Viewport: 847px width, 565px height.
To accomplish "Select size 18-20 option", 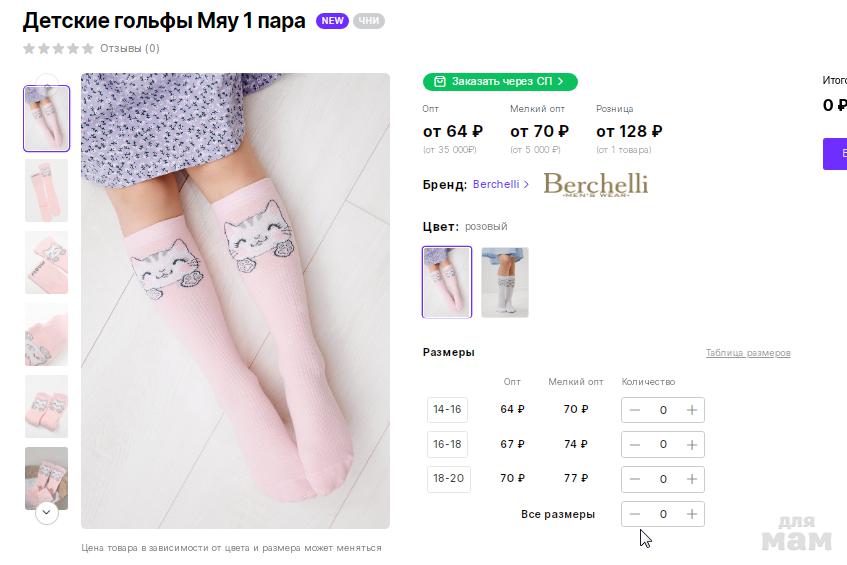I will 447,479.
